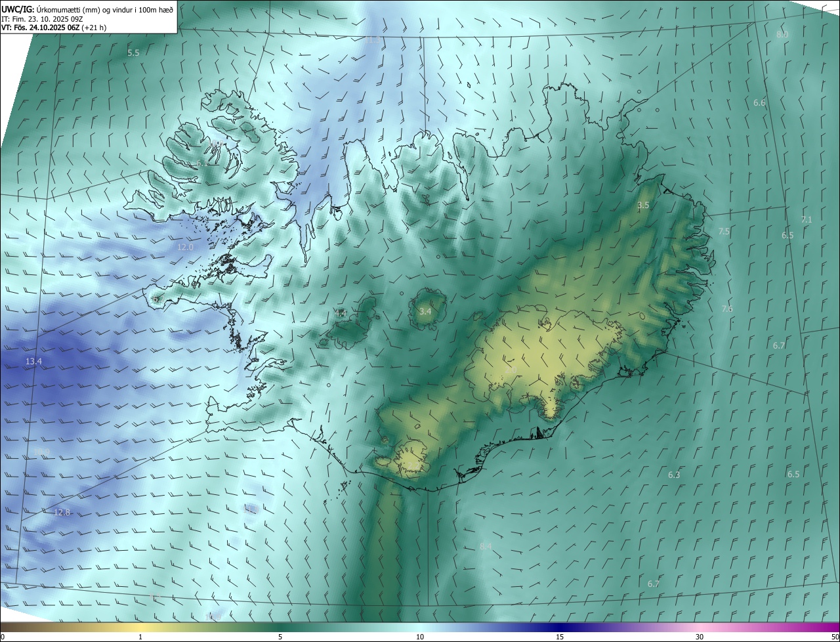Click colour scale tick label 1
Image resolution: width=840 pixels, height=642 pixels.
[140, 637]
